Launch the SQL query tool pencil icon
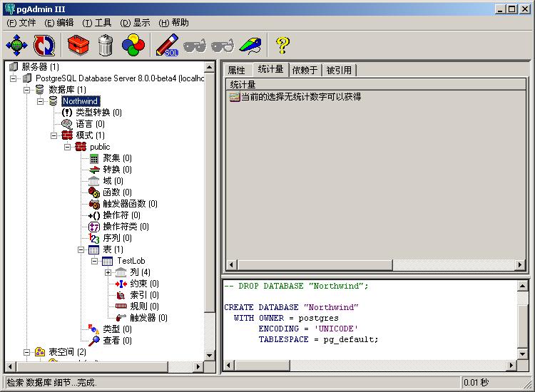This screenshot has height=392, width=535. (x=167, y=45)
